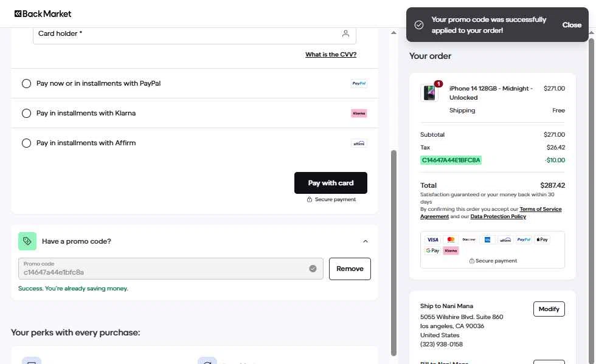This screenshot has height=364, width=596.
Task: Click the Visa icon in order summary
Action: [x=432, y=239]
